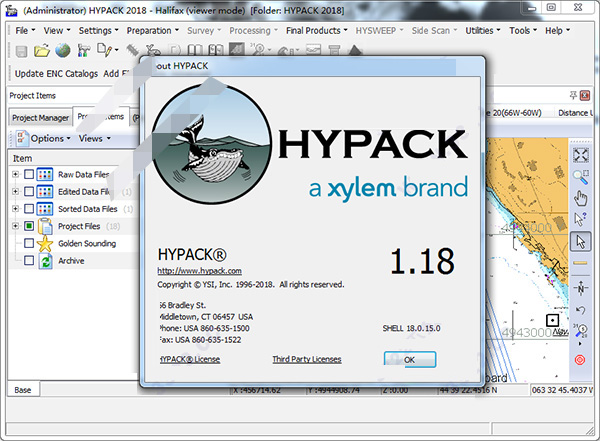Open the Help menu
Viewport: 600px width, 441px height.
coord(558,31)
